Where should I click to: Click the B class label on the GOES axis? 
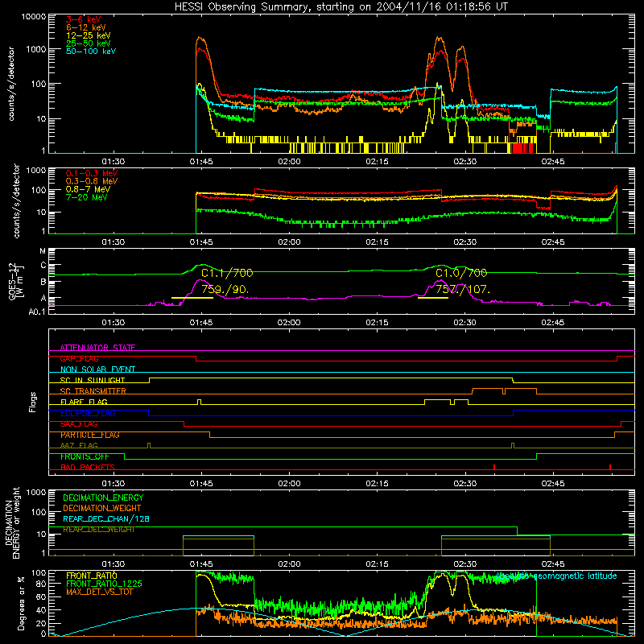(x=43, y=282)
